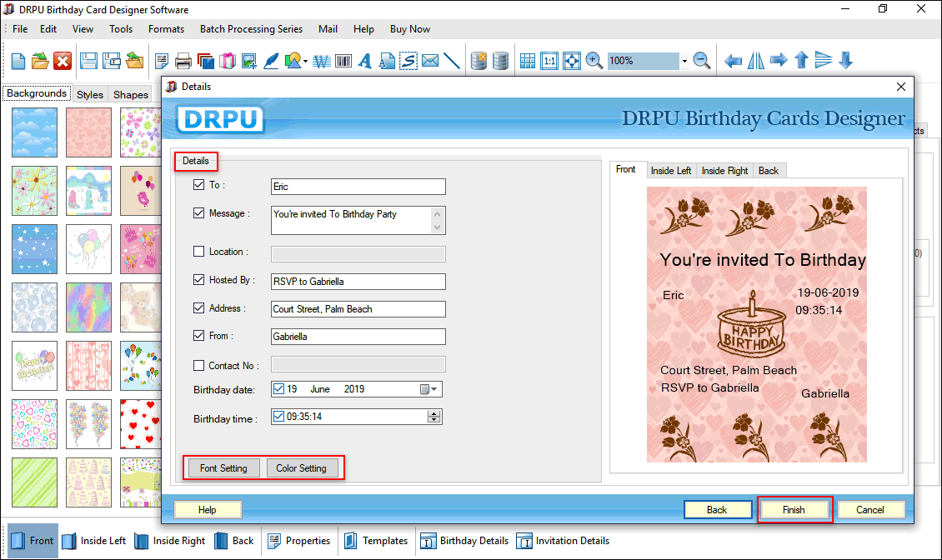Screen dimensions: 942x560
Task: Select the Line drawing tool
Action: 452,61
